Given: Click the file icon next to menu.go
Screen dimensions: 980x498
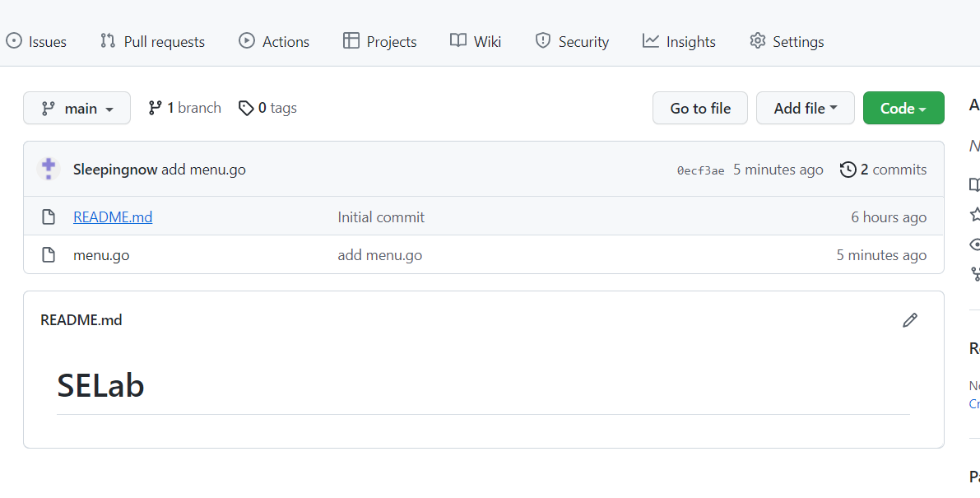Looking at the screenshot, I should click(x=49, y=255).
